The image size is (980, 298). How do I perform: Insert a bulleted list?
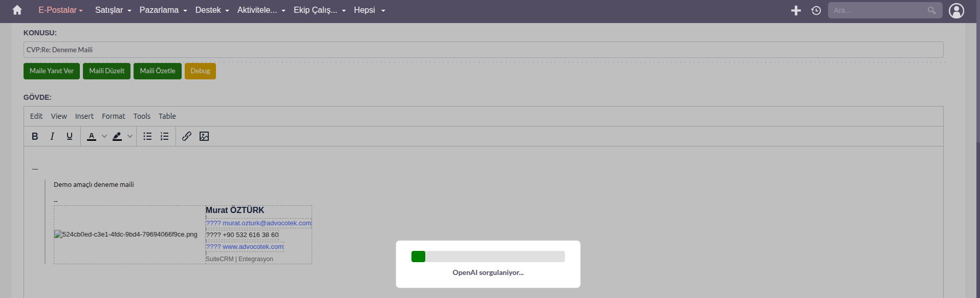[x=147, y=136]
